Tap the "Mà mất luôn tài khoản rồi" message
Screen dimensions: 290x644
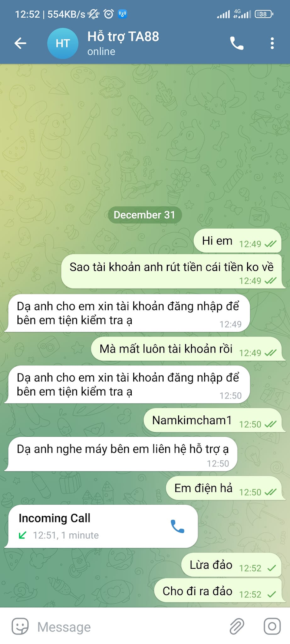pyautogui.click(x=186, y=349)
